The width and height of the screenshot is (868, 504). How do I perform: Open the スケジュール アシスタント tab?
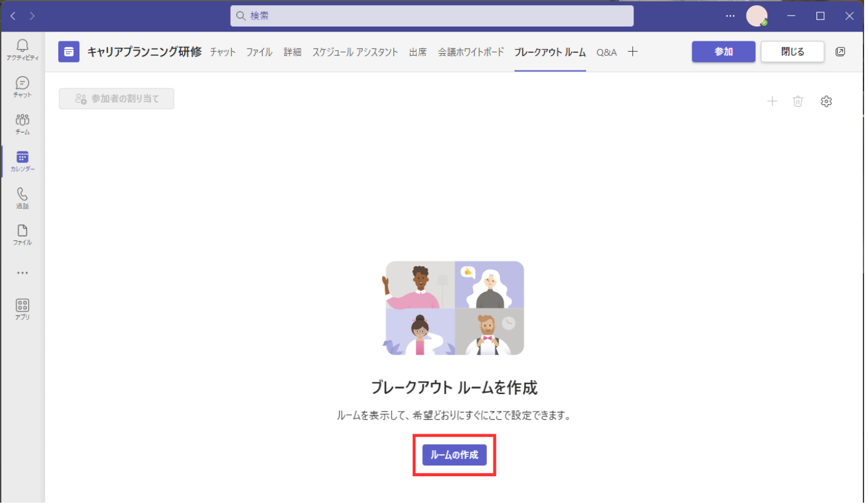355,52
